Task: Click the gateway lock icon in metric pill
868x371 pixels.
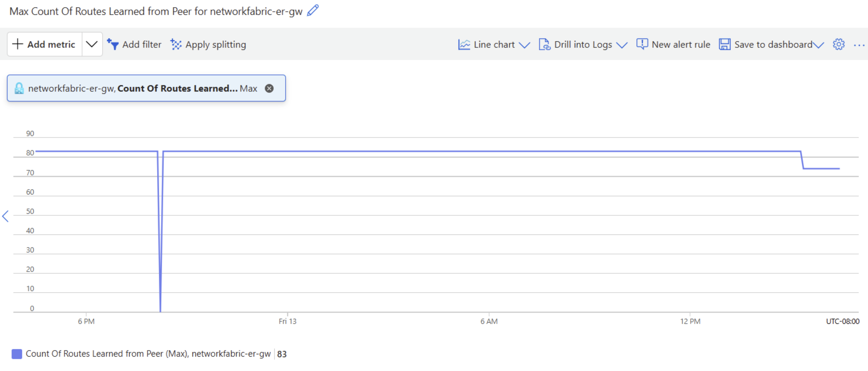Action: pyautogui.click(x=19, y=89)
